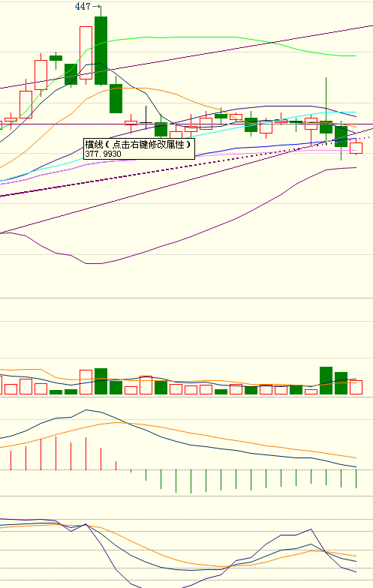This screenshot has width=373, height=588.
Task: Click the 447 high price label
Action: coord(83,6)
